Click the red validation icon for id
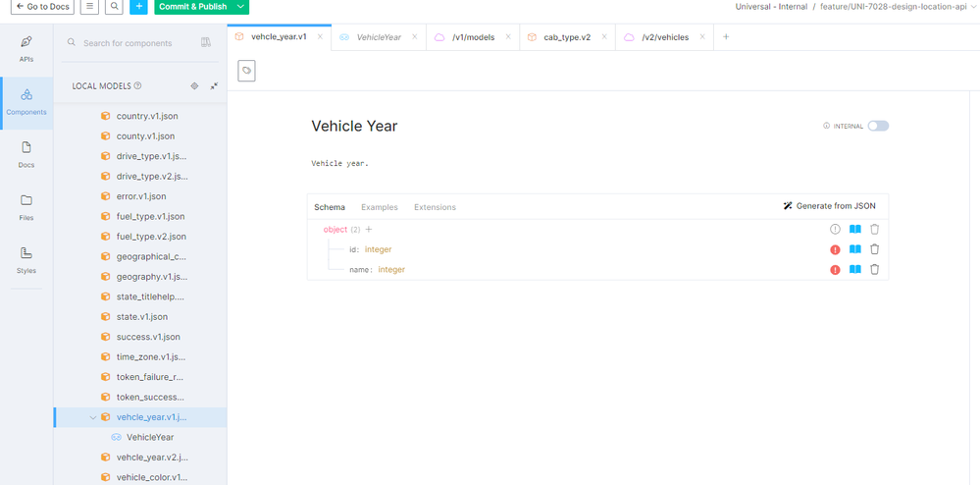Screen dimensions: 980x485 point(835,249)
